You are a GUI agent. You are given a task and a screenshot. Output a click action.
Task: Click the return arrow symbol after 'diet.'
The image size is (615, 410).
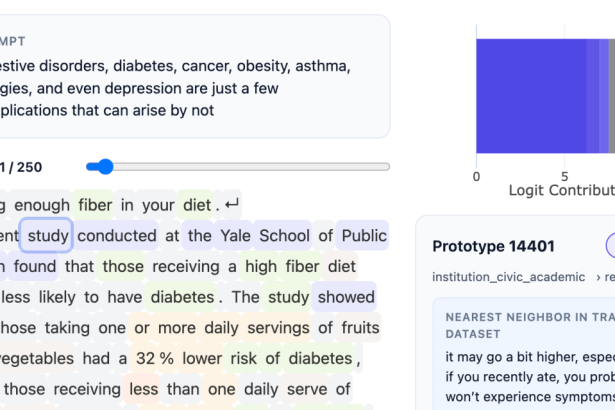(232, 205)
